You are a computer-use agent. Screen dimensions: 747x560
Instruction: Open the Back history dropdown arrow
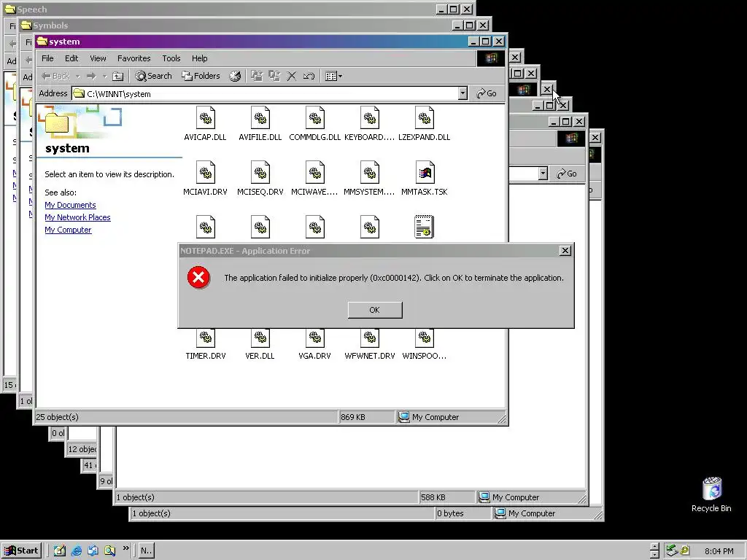(x=77, y=76)
